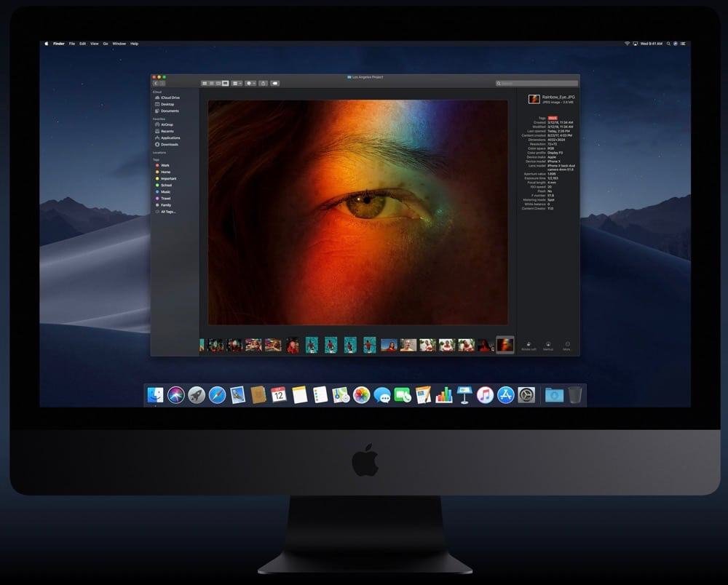The height and width of the screenshot is (585, 728).
Task: Select the Column view icon
Action: click(x=218, y=84)
